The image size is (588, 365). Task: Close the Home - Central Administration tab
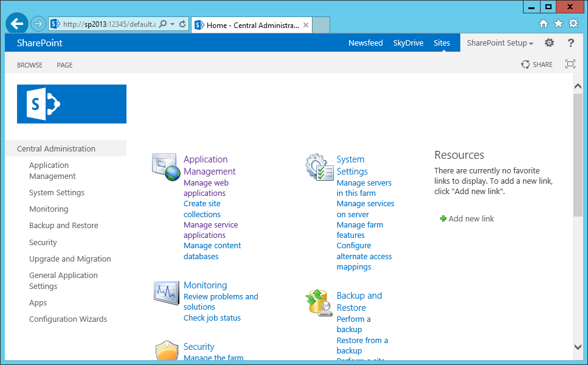click(x=306, y=25)
